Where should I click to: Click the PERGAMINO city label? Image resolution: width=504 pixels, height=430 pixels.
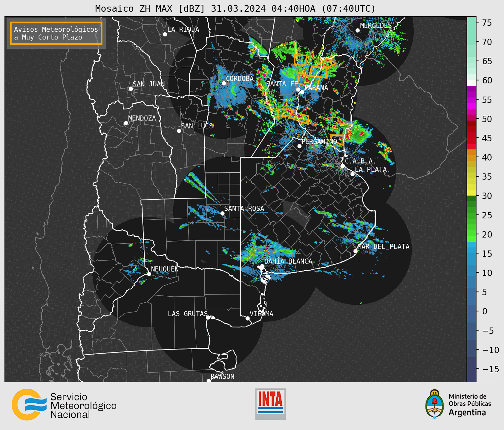point(319,141)
